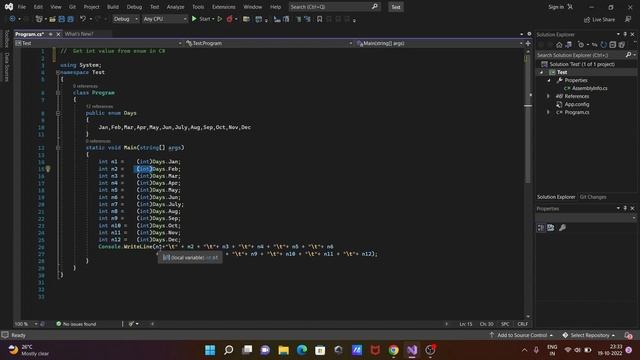Click the Save All toolbar icon
The image size is (640, 360).
coord(70,19)
